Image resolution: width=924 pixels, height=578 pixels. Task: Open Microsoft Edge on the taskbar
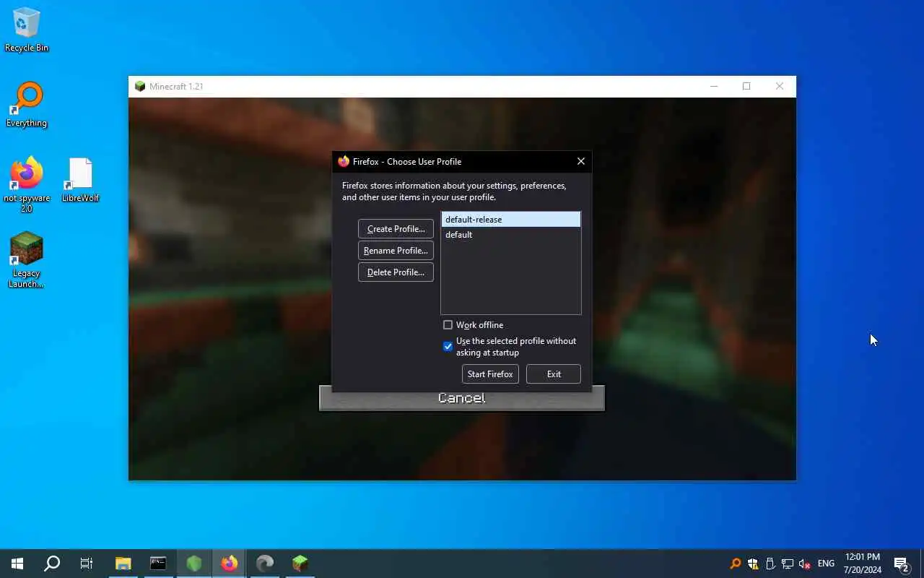point(264,564)
